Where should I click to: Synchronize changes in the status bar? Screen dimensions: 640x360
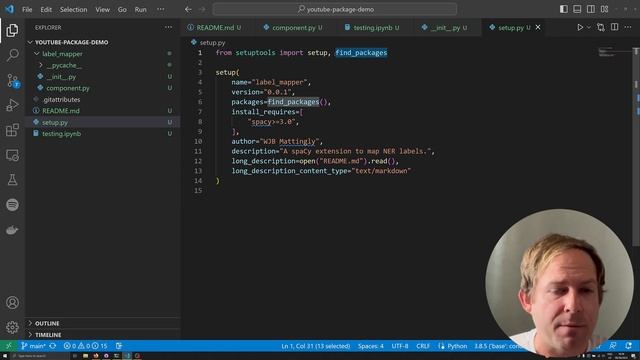(x=53, y=346)
